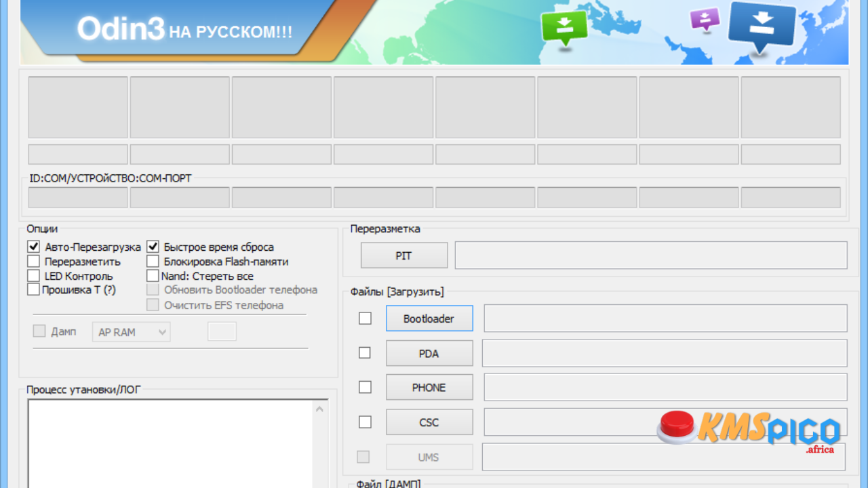This screenshot has width=868, height=488.
Task: Click the Odin3 logo text
Action: pos(121,29)
